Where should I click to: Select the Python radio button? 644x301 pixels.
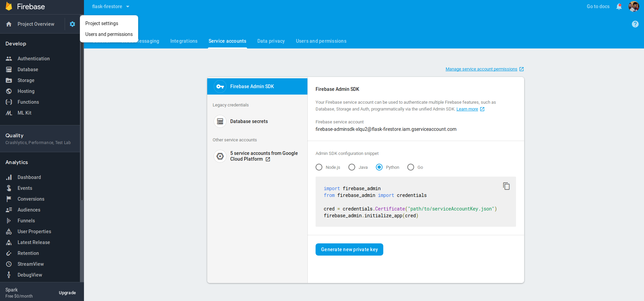(x=379, y=167)
